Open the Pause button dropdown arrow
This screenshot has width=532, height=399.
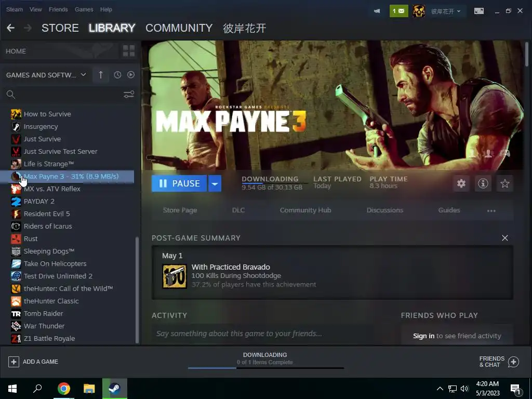215,183
